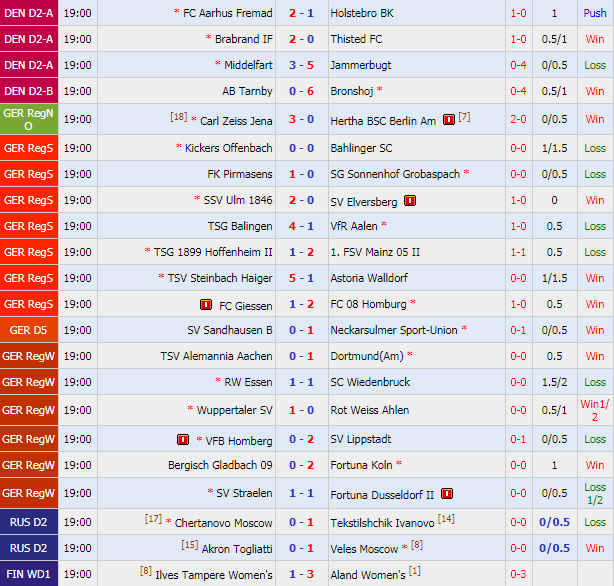Open Astoria Walldorf team link
The height and width of the screenshot is (586, 614).
click(x=369, y=278)
